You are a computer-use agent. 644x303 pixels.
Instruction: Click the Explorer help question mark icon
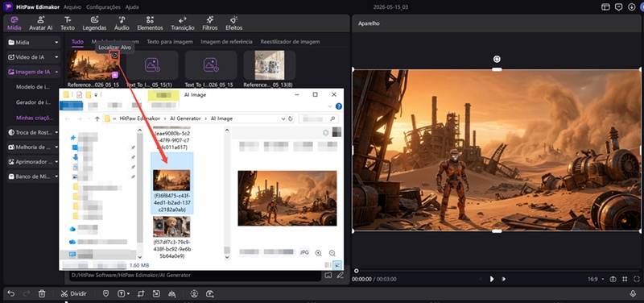coord(339,106)
